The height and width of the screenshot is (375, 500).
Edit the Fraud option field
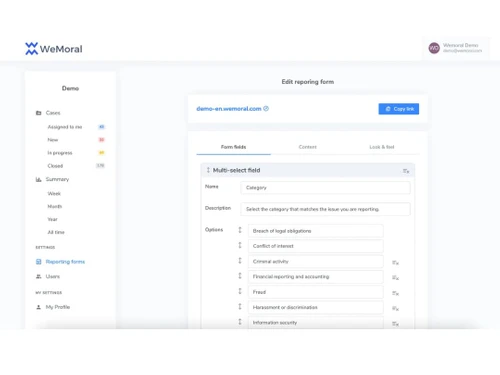315,292
